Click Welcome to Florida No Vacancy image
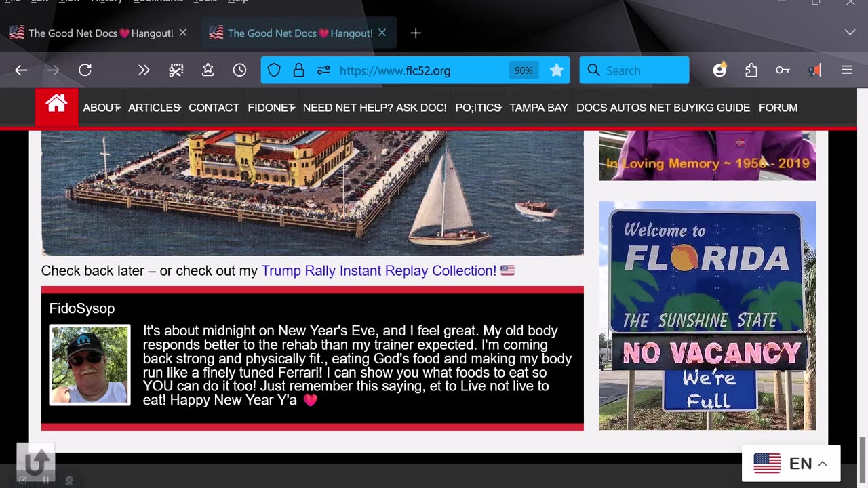Image resolution: width=868 pixels, height=488 pixels. (x=707, y=316)
